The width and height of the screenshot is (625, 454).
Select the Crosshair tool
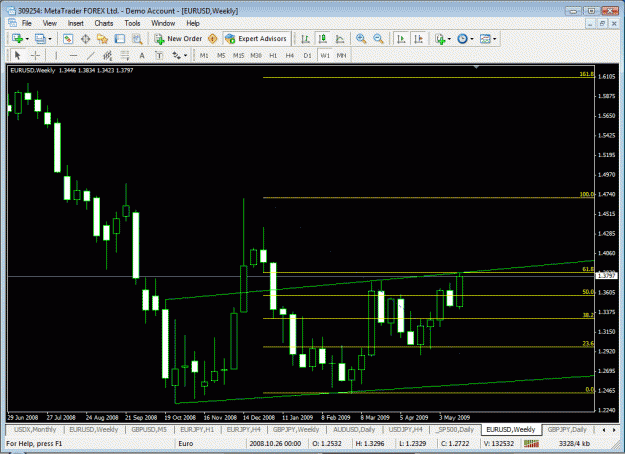click(35, 55)
